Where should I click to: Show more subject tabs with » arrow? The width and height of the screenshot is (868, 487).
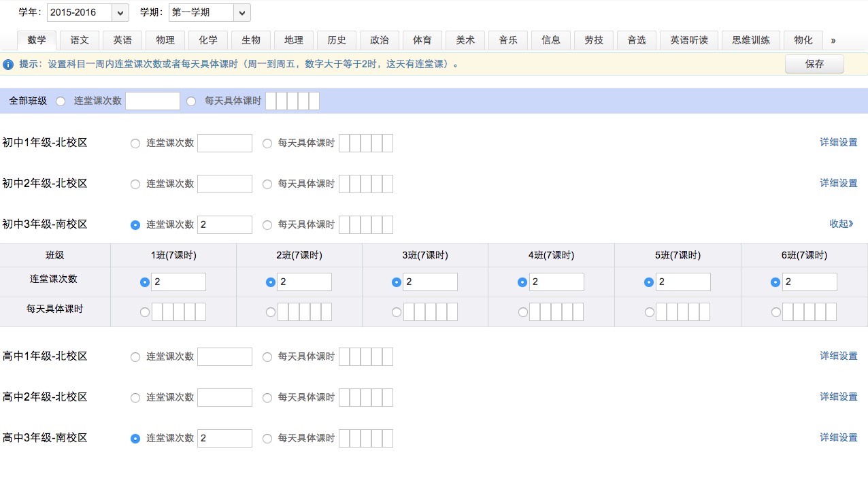[x=833, y=40]
